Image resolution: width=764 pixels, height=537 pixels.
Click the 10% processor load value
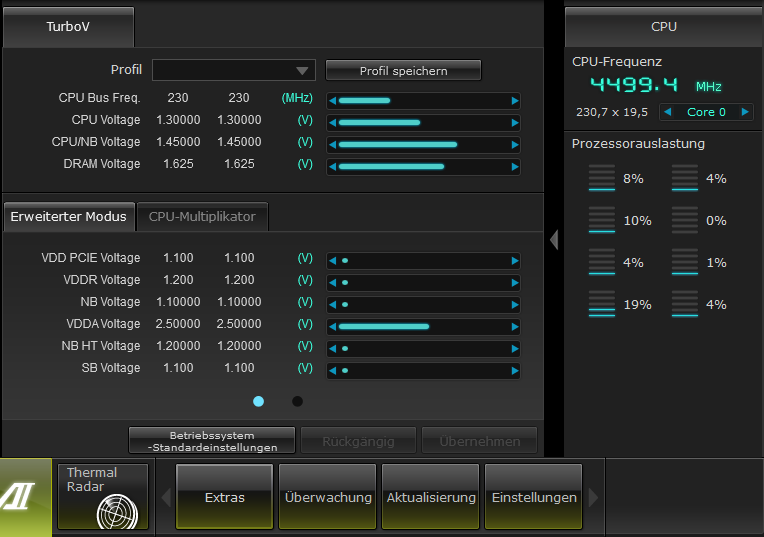click(x=637, y=221)
